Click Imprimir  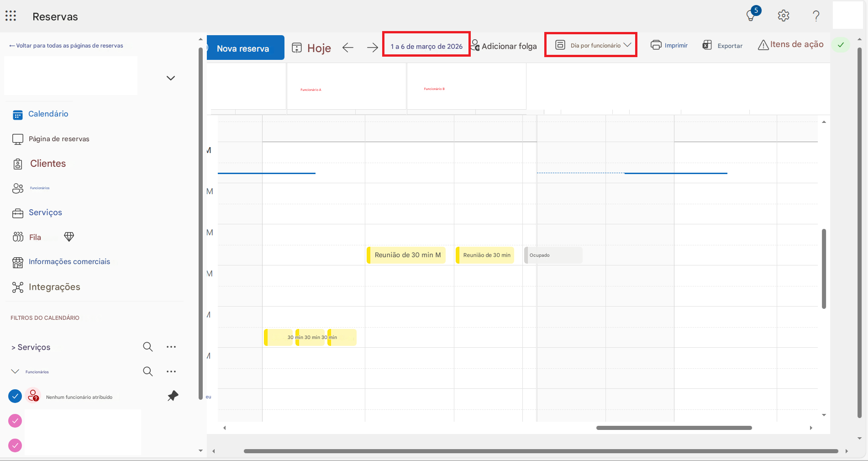[676, 45]
